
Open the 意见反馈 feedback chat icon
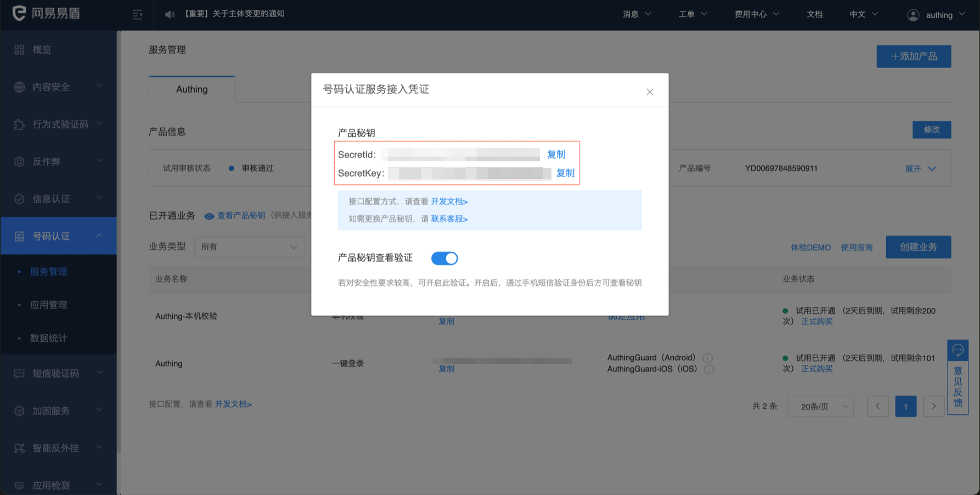coord(958,350)
